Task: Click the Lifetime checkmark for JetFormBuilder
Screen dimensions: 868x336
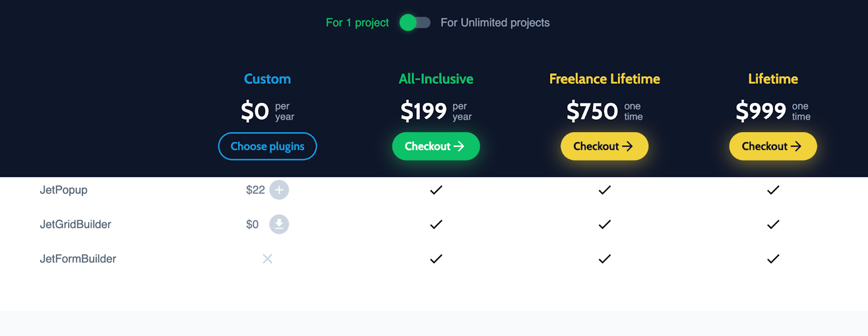Action: (773, 259)
